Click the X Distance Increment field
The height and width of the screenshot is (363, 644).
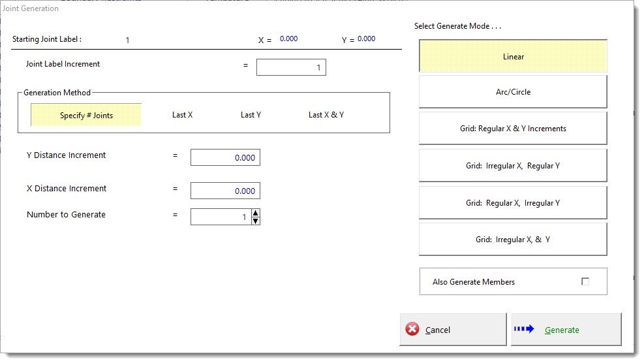point(225,191)
